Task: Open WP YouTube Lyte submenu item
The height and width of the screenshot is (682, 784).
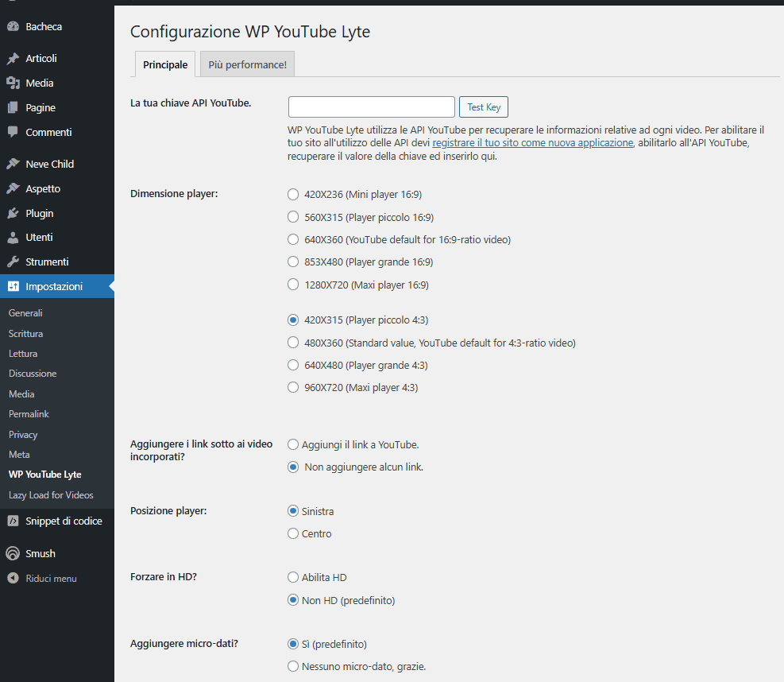Action: click(x=45, y=475)
